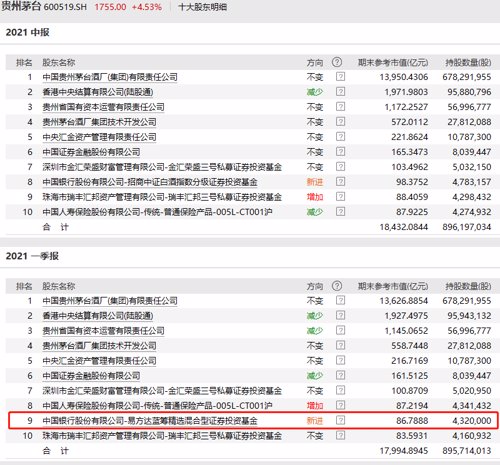Image resolution: width=500 pixels, height=465 pixels.
Task: Open question icon for 中报 中央汇金 row
Action: (x=340, y=137)
